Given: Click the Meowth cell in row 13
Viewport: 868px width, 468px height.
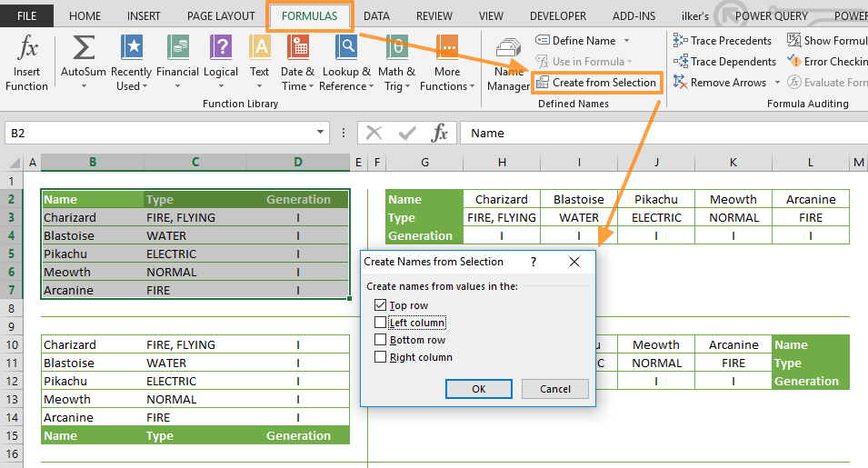Looking at the screenshot, I should pyautogui.click(x=93, y=400).
